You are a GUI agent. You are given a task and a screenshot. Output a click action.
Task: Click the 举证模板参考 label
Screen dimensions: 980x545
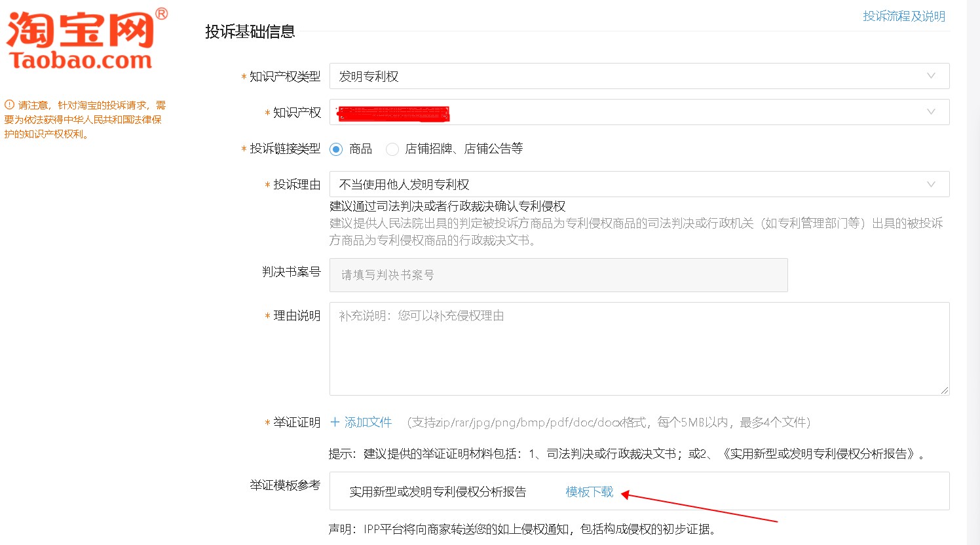(284, 485)
